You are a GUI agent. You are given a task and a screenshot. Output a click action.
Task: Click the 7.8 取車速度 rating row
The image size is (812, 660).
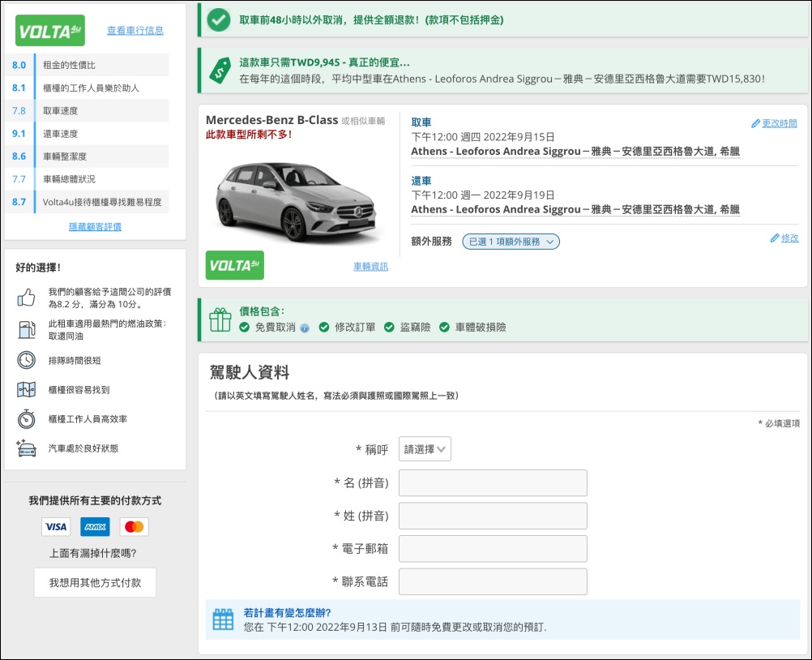pyautogui.click(x=87, y=110)
